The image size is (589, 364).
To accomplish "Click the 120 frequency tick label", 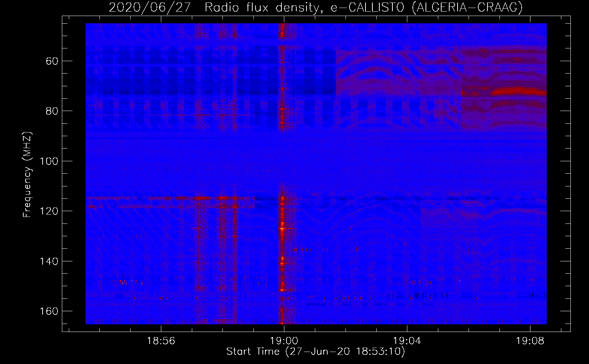I will (49, 211).
